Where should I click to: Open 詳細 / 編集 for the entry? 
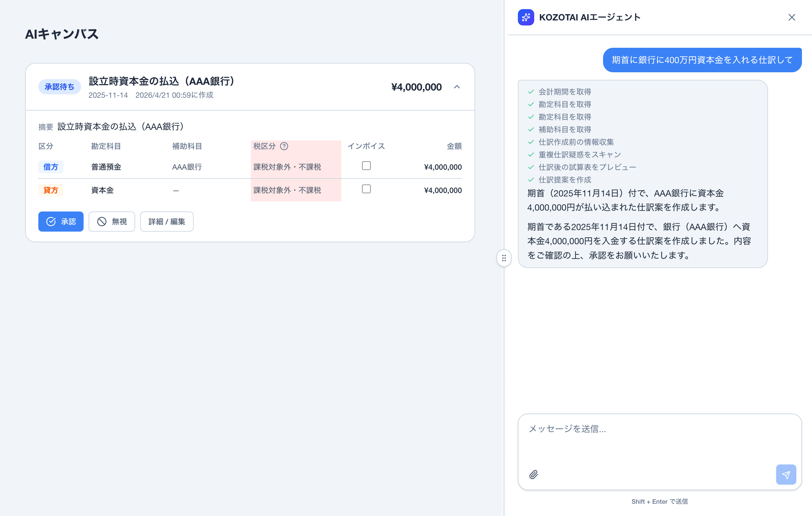[x=167, y=222]
